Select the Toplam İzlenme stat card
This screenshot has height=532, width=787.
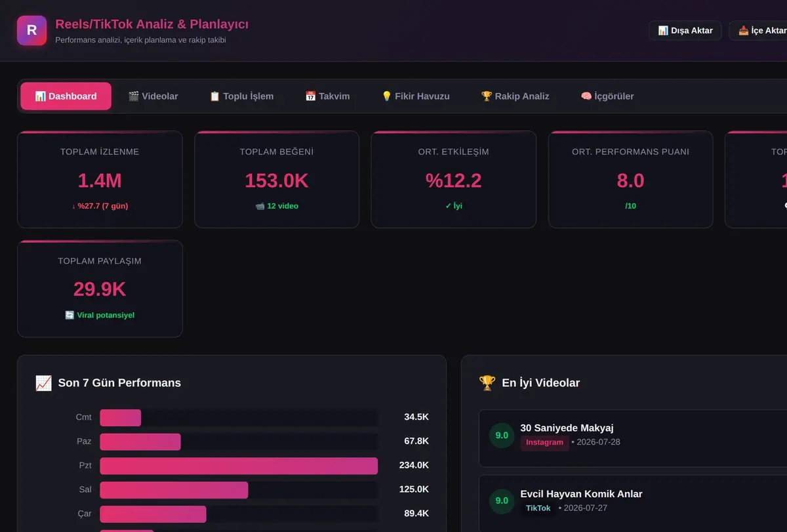100,180
